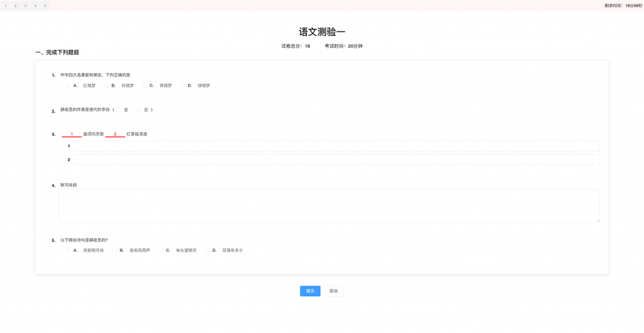This screenshot has height=333, width=644.
Task: Submit the exam with 提交 button
Action: [310, 291]
